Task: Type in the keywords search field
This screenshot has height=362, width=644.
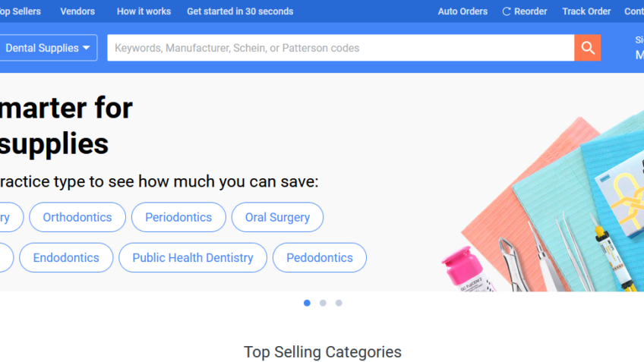Action: pyautogui.click(x=340, y=48)
